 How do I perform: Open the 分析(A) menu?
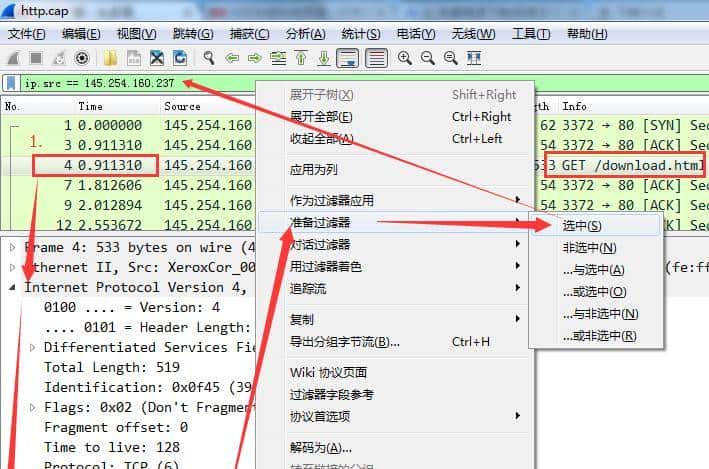(x=305, y=34)
